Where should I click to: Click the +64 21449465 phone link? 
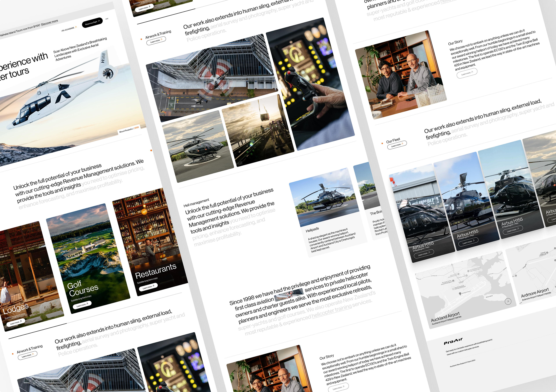click(x=68, y=29)
